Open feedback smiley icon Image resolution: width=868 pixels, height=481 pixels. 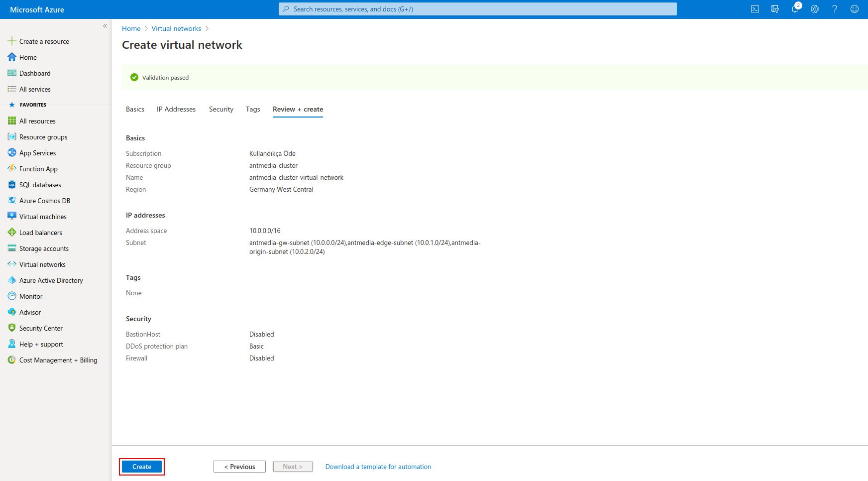click(855, 9)
